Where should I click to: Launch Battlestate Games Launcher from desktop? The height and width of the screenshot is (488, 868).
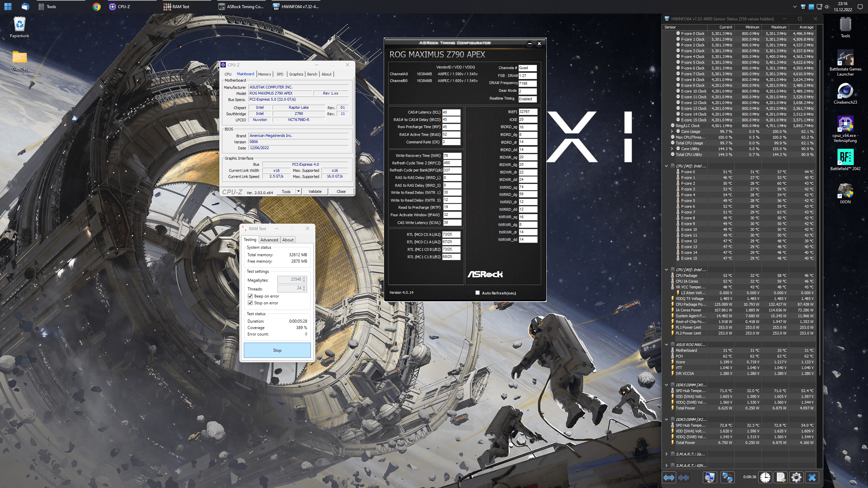pos(845,63)
